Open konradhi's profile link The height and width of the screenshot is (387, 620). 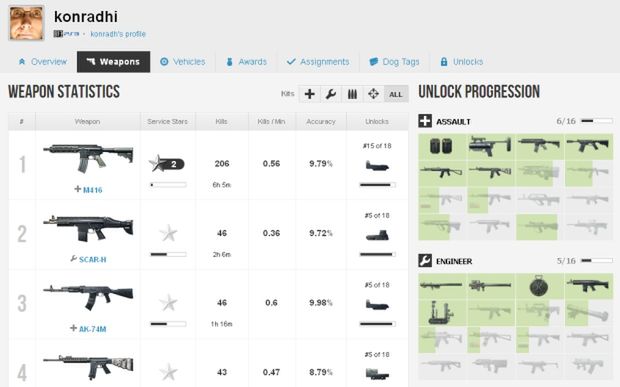tap(118, 34)
